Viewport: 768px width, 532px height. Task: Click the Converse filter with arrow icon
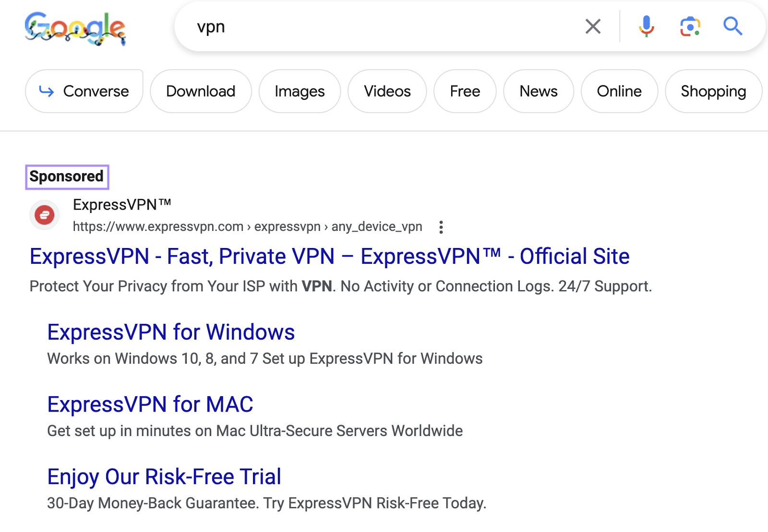(x=84, y=91)
